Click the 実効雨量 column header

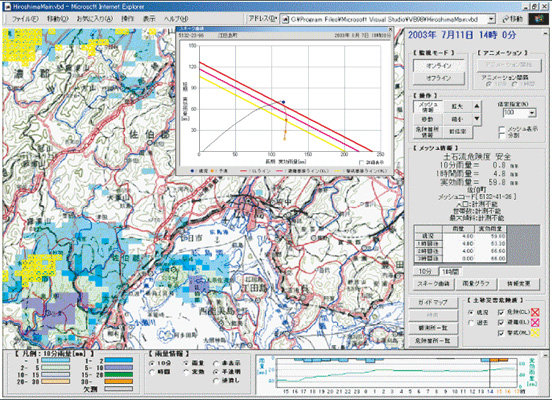click(490, 229)
